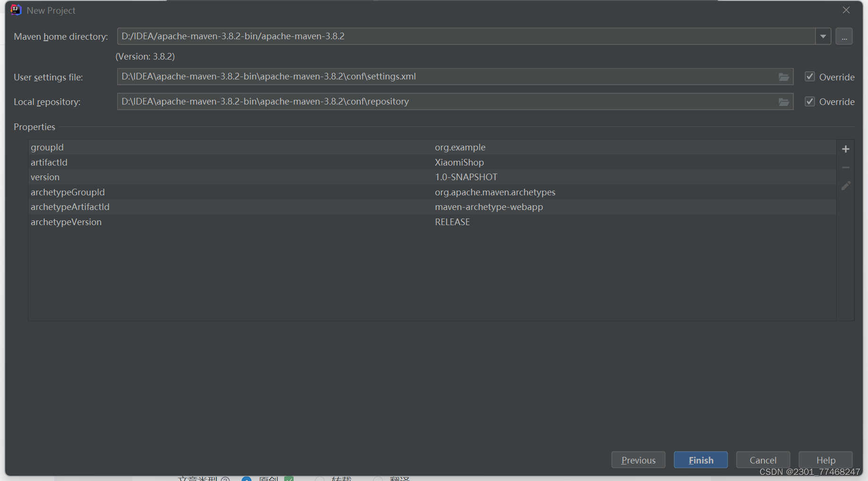The image size is (868, 481).
Task: Cancel the New Project dialog
Action: click(x=763, y=460)
